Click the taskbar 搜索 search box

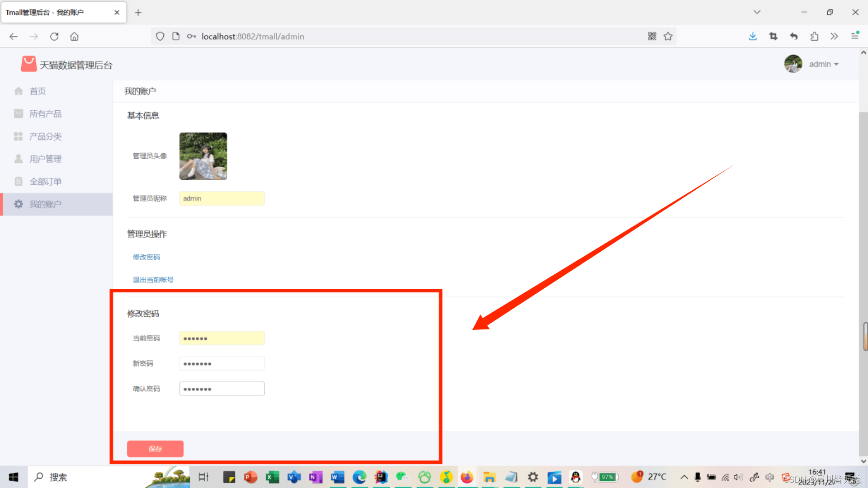coord(108,477)
